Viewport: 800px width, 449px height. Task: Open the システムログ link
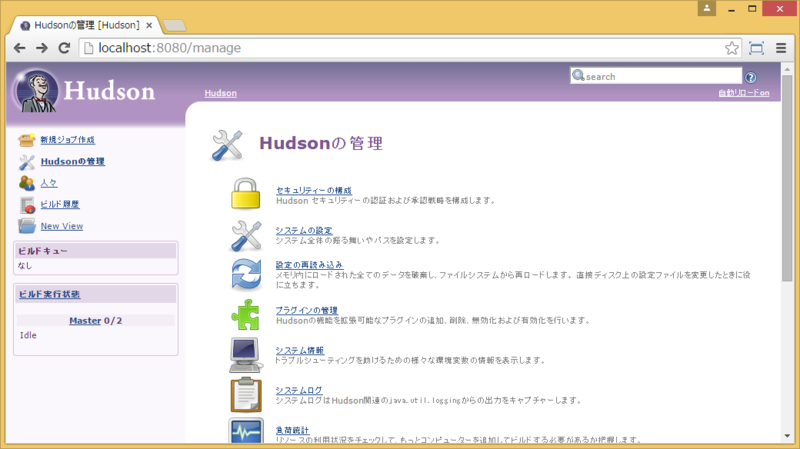tap(299, 390)
